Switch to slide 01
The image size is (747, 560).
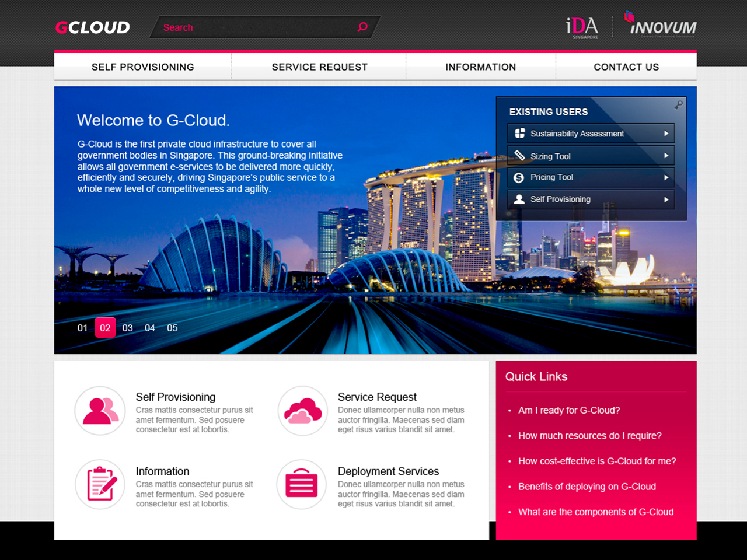click(x=83, y=328)
